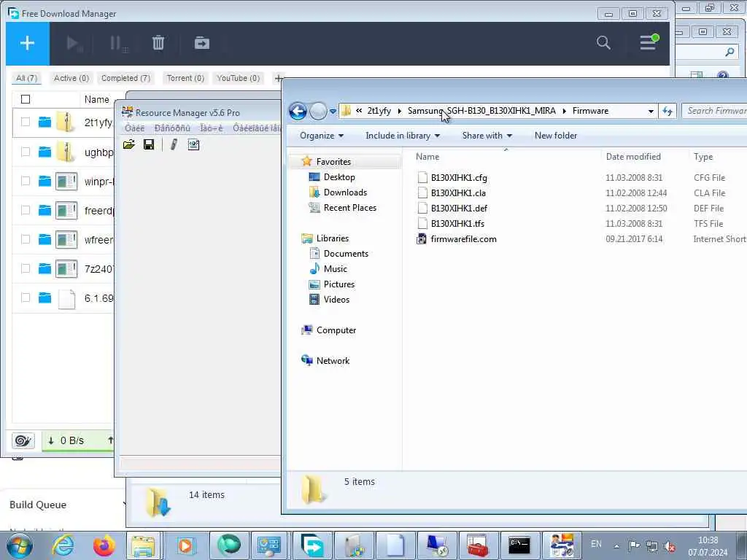Open the Share with dropdown

(x=487, y=136)
